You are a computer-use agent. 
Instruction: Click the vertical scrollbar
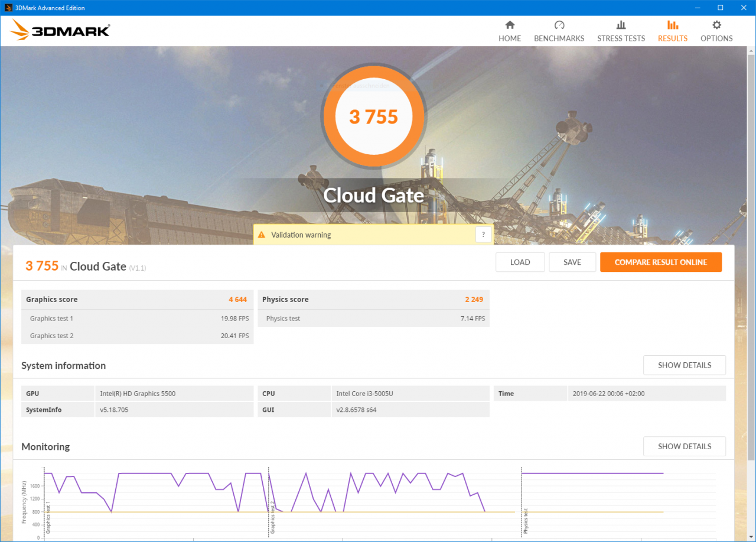(x=751, y=257)
